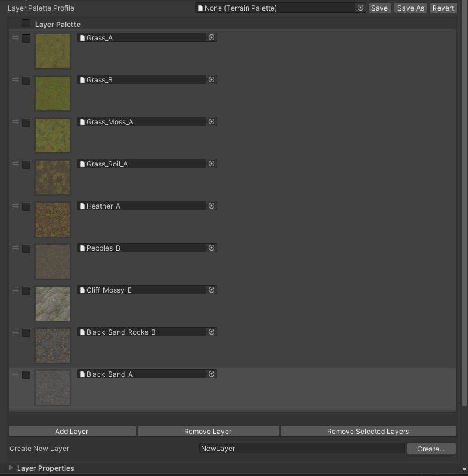This screenshot has width=468, height=476.
Task: Click the Create... button
Action: (431, 449)
